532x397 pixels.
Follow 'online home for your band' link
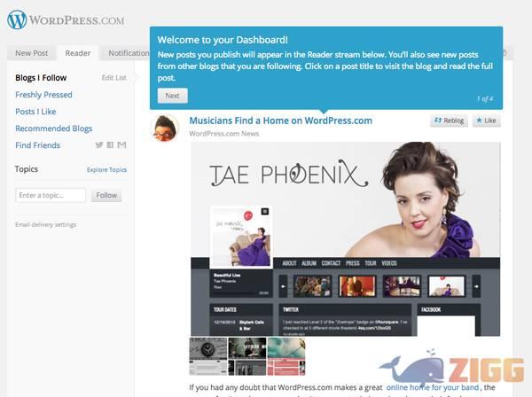433,387
